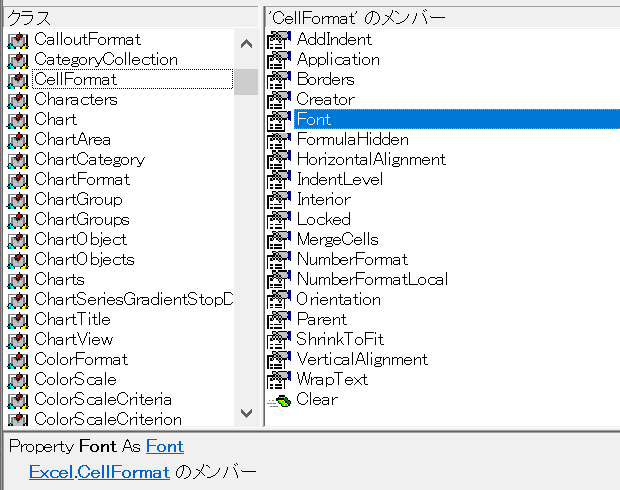This screenshot has height=490, width=620.
Task: Click the class icon beside ChartTitle
Action: (x=18, y=320)
